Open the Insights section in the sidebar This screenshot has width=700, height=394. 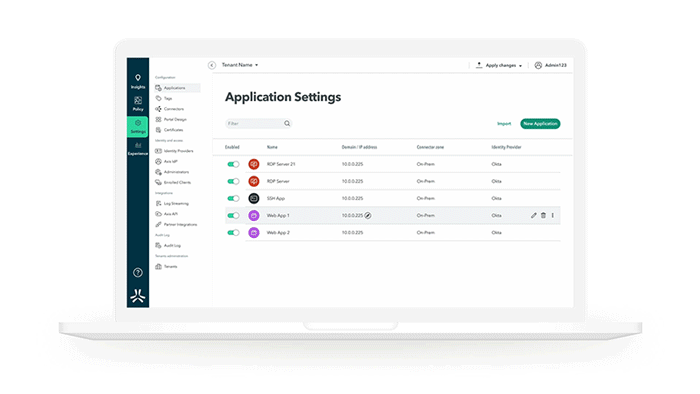[x=138, y=82]
